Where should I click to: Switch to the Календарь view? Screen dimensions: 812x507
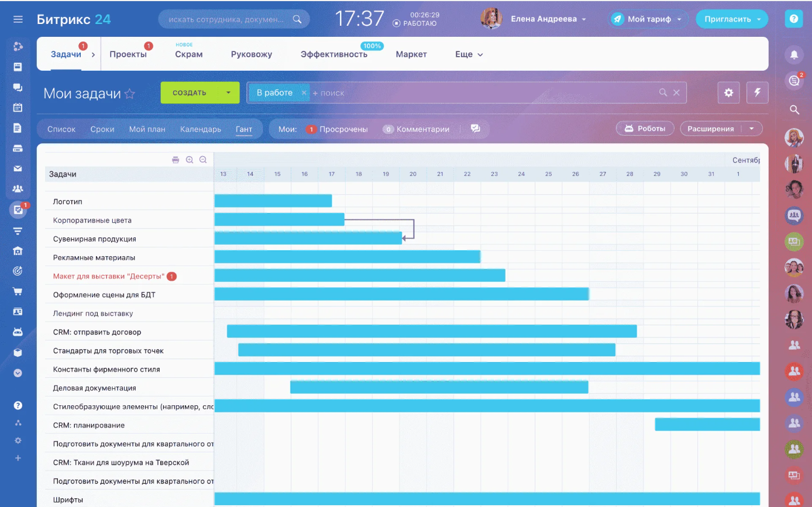pyautogui.click(x=200, y=129)
